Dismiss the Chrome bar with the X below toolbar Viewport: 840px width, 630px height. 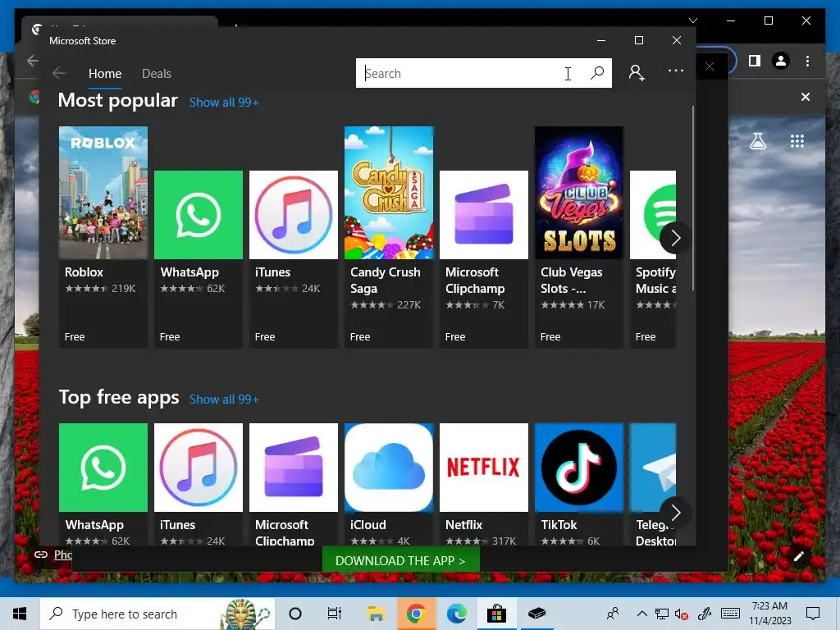coord(806,97)
